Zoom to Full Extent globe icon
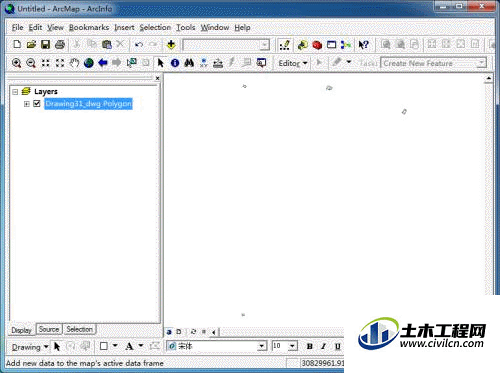This screenshot has width=500, height=373. pyautogui.click(x=88, y=63)
